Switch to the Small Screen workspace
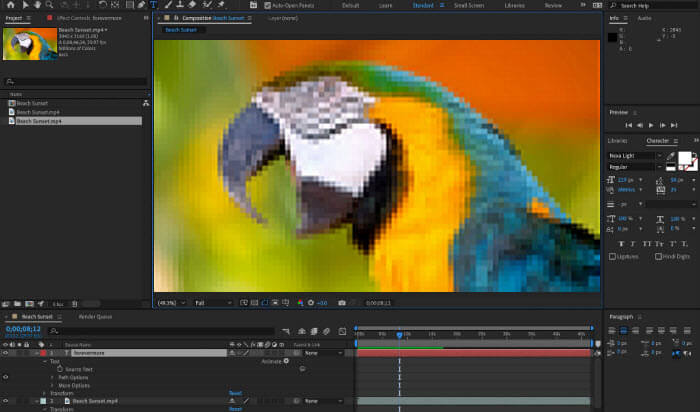The height and width of the screenshot is (412, 700). pyautogui.click(x=468, y=5)
